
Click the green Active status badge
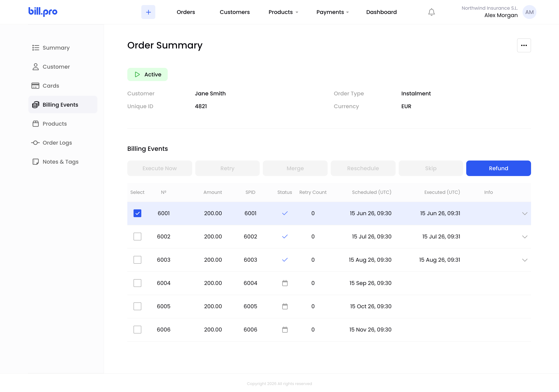coord(148,74)
